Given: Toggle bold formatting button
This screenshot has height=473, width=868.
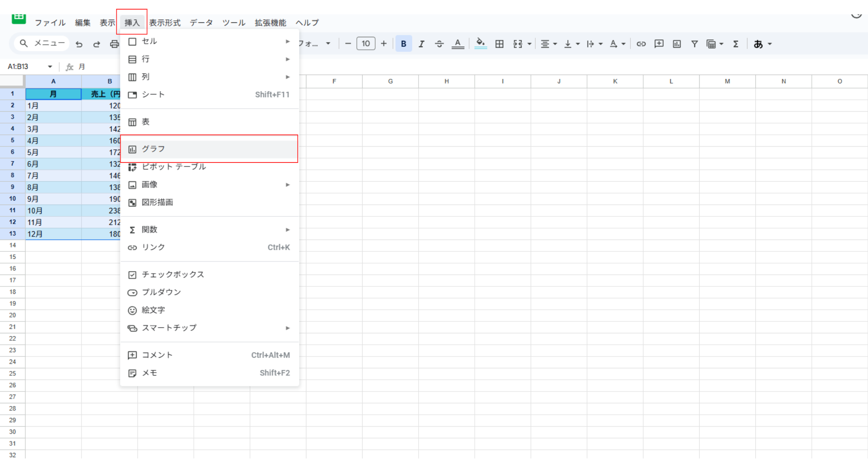Looking at the screenshot, I should 403,44.
